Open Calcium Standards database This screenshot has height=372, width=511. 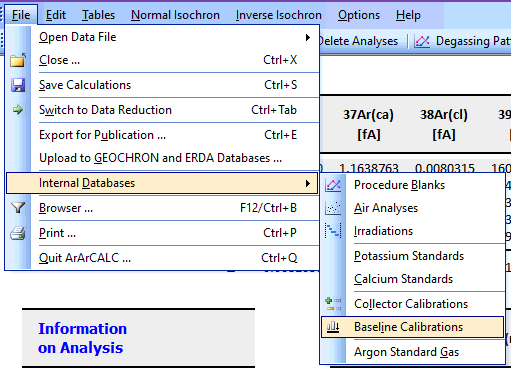[413, 279]
